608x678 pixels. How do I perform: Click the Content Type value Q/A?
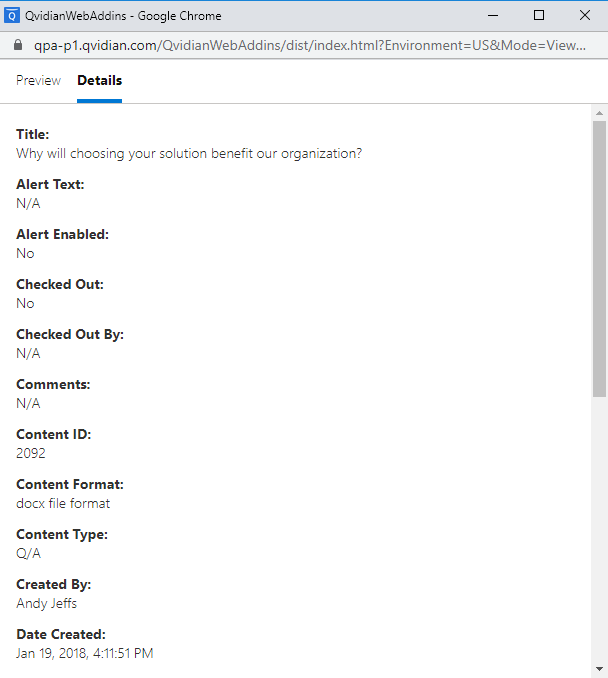[29, 553]
